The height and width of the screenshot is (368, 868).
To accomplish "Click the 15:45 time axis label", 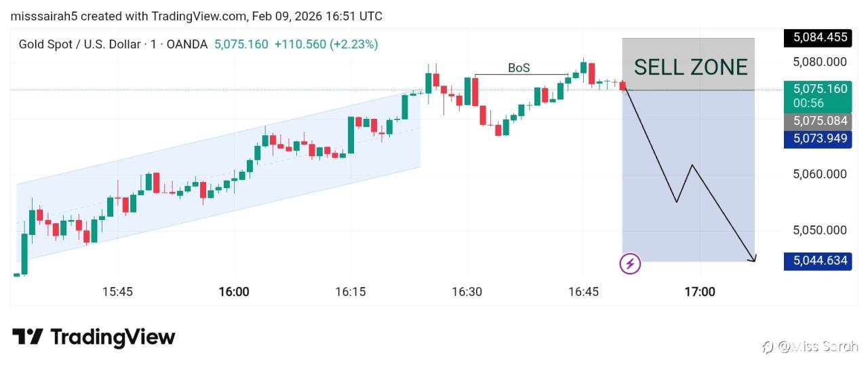I will 117,292.
